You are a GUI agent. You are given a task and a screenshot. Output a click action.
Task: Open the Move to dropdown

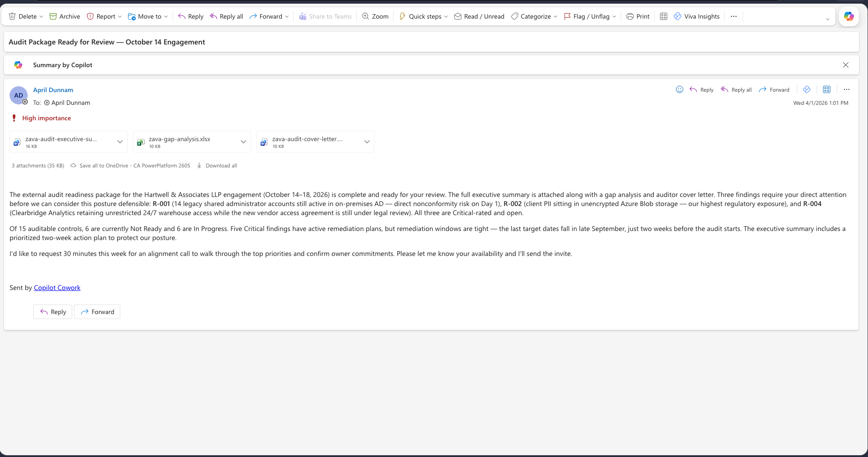click(x=148, y=16)
